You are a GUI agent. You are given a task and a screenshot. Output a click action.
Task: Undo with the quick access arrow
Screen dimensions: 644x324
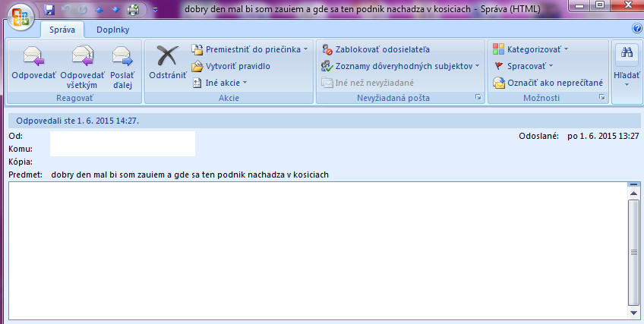tap(66, 9)
